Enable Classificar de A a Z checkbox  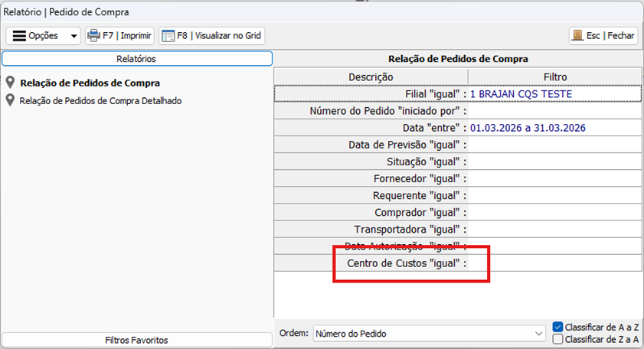click(557, 327)
